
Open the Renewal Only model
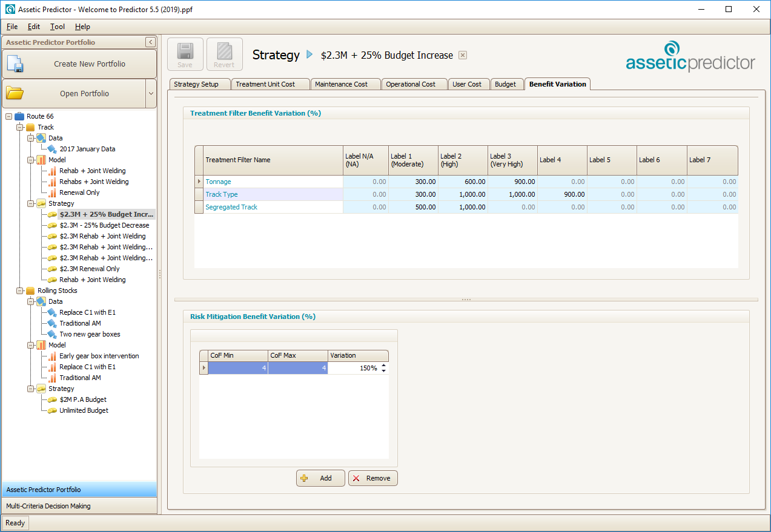tap(79, 192)
